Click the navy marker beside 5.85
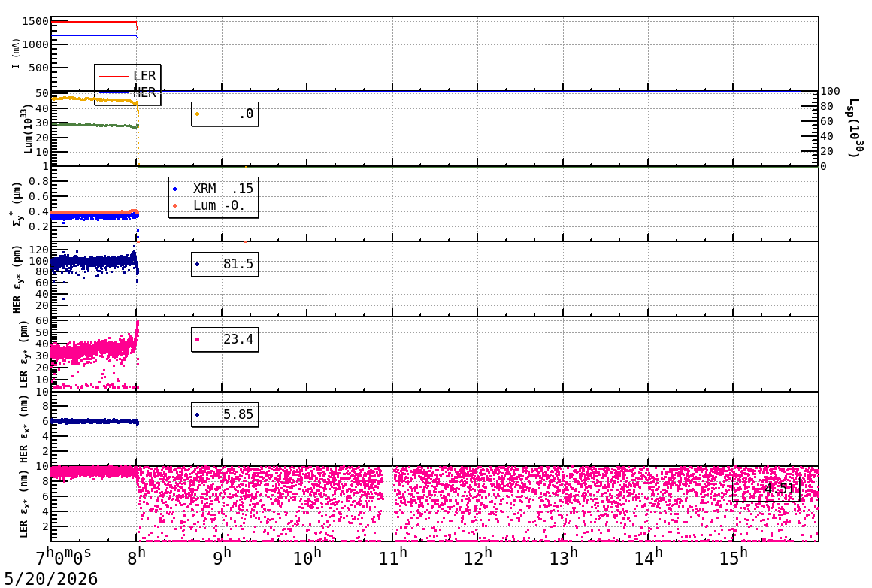This screenshot has width=872, height=588. [x=198, y=414]
